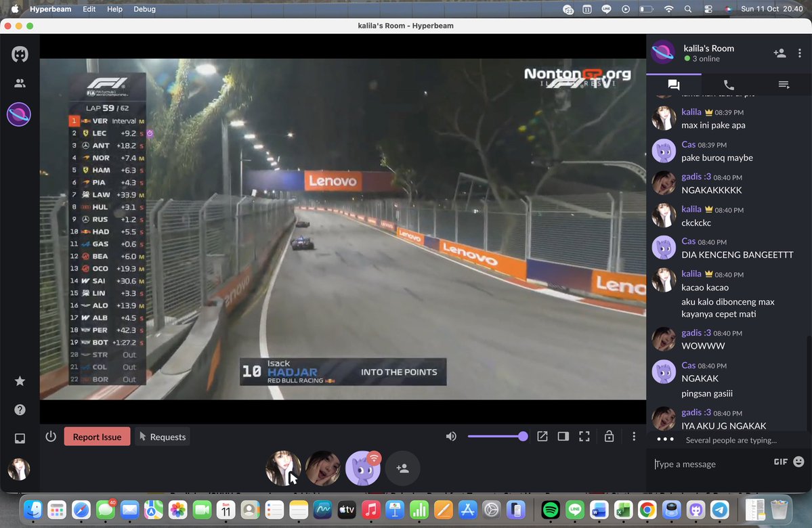This screenshot has height=528, width=812.
Task: Focus the Type a message field
Action: (x=710, y=464)
